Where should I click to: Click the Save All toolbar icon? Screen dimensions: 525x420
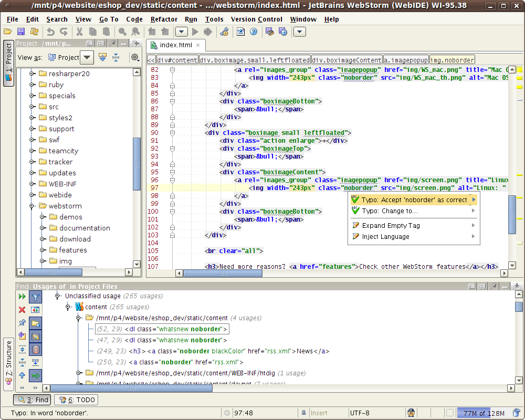(21, 32)
